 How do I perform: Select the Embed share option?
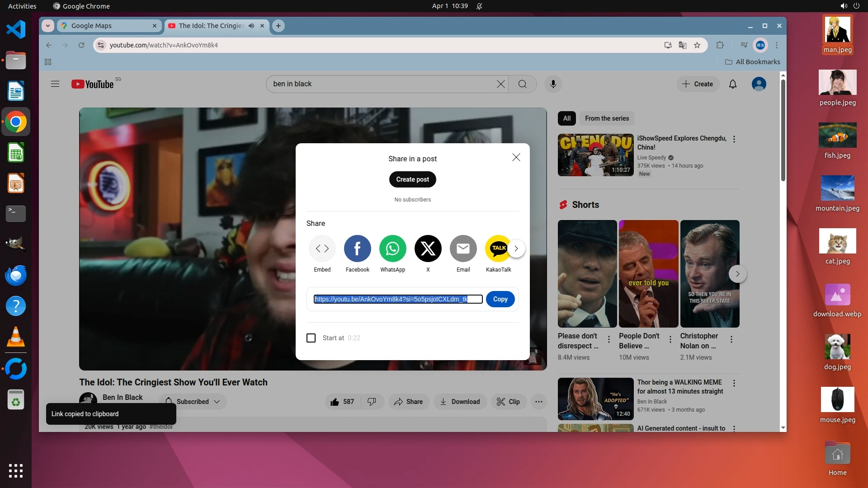pyautogui.click(x=322, y=249)
